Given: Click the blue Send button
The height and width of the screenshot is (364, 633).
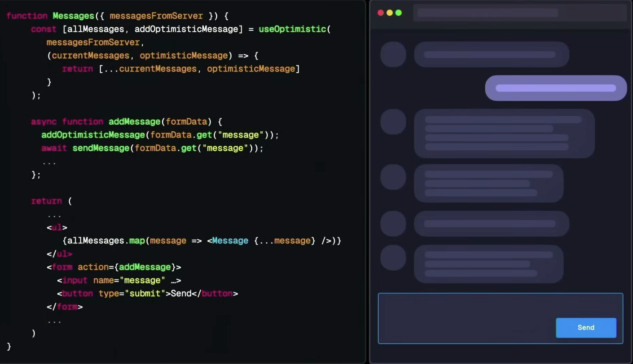Looking at the screenshot, I should [586, 327].
